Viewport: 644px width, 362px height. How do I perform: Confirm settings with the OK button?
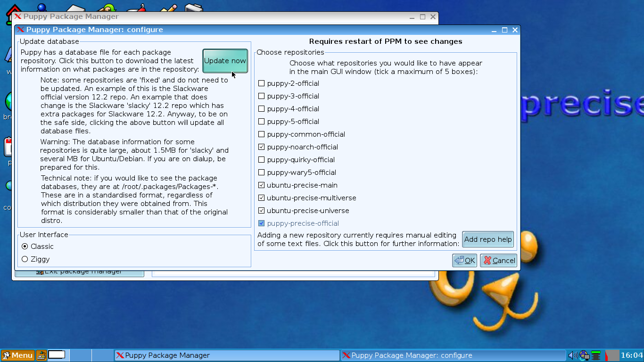(x=464, y=260)
